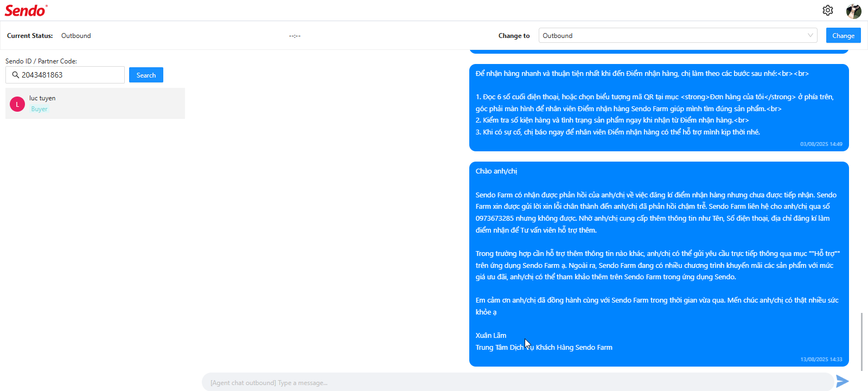The image size is (868, 391).
Task: Click the line with phone number 0973673285
Action: tap(653, 219)
